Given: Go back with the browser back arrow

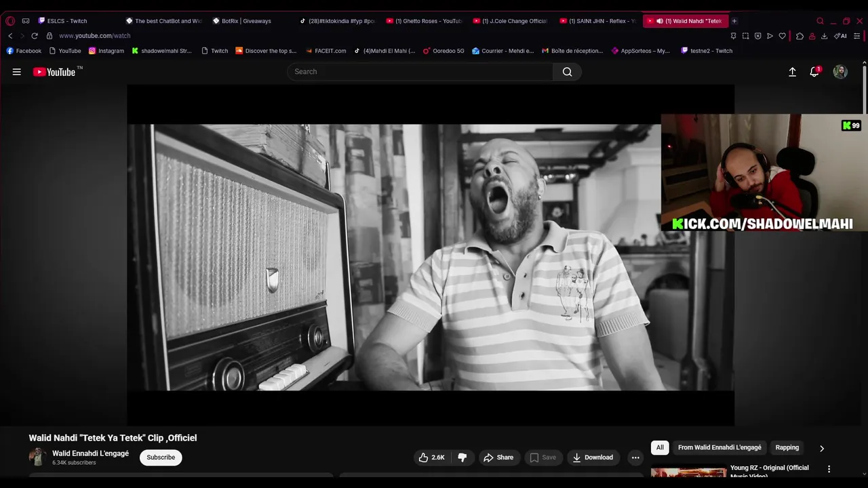Looking at the screenshot, I should click(x=10, y=36).
